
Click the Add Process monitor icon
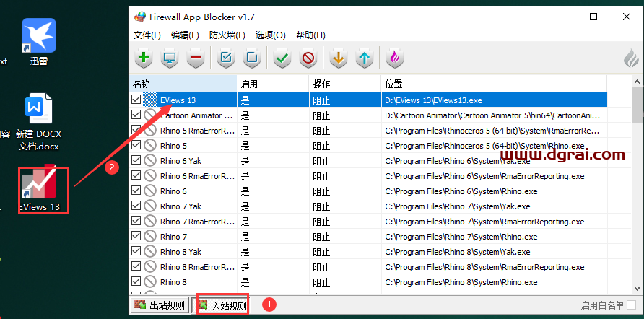pyautogui.click(x=169, y=58)
